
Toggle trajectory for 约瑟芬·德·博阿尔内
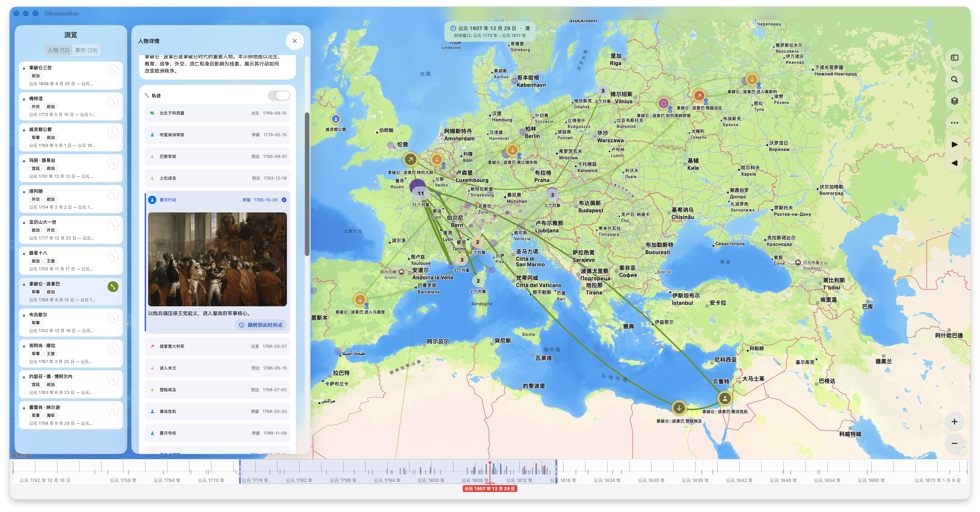tap(113, 379)
